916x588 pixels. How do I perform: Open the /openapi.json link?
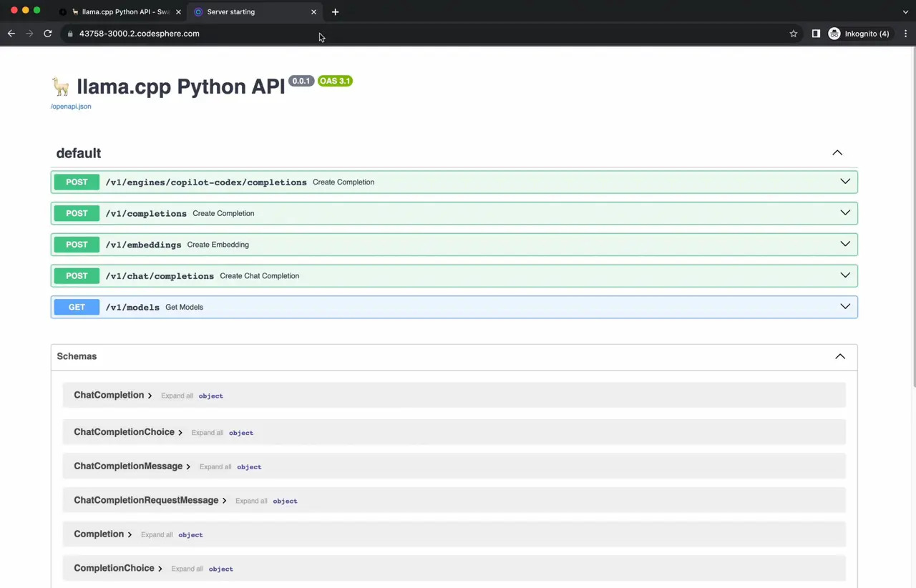[71, 107]
